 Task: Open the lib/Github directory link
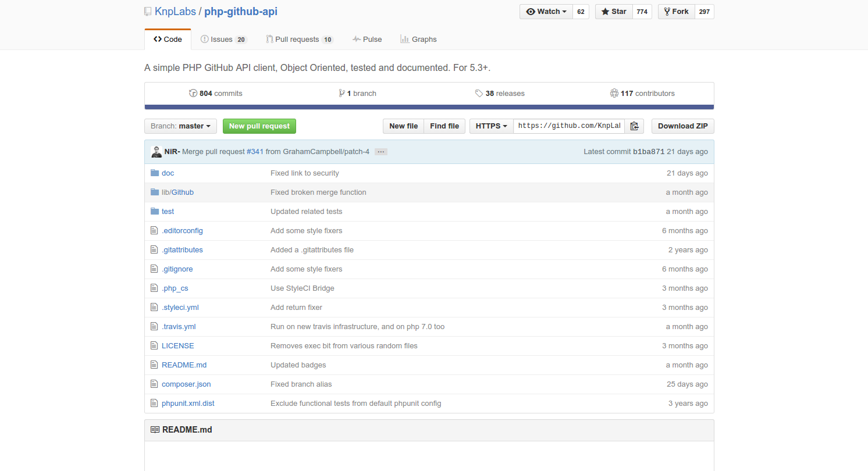pos(177,192)
